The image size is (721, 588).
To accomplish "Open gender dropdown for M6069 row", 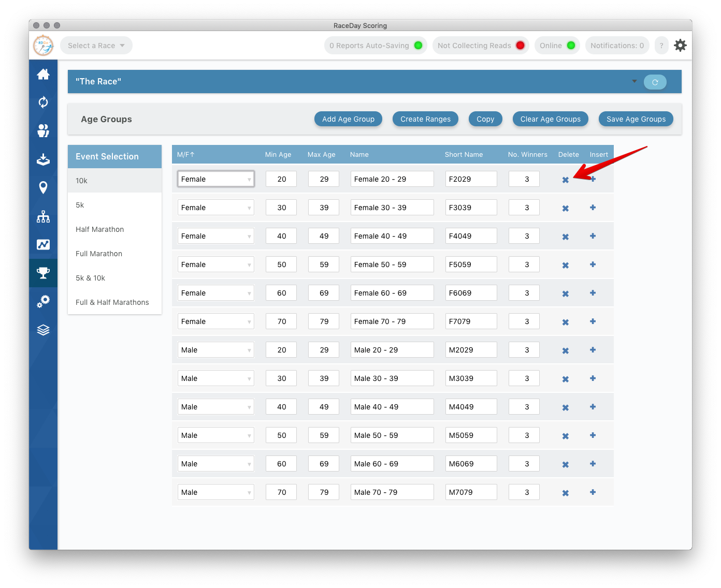I will pos(216,464).
